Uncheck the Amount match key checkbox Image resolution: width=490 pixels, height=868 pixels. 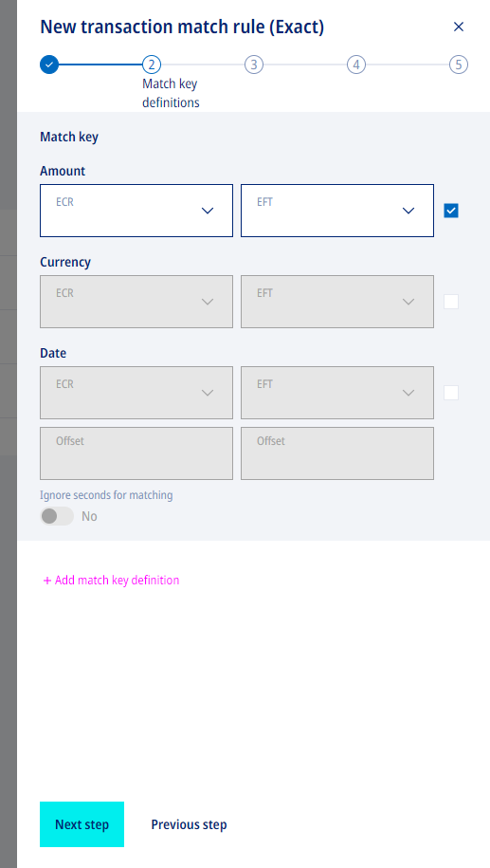coord(451,211)
